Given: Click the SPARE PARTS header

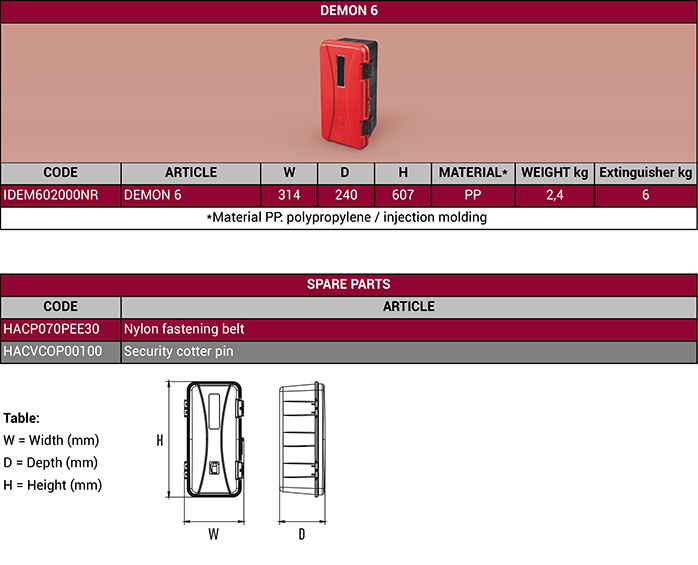Looking at the screenshot, I should (349, 285).
